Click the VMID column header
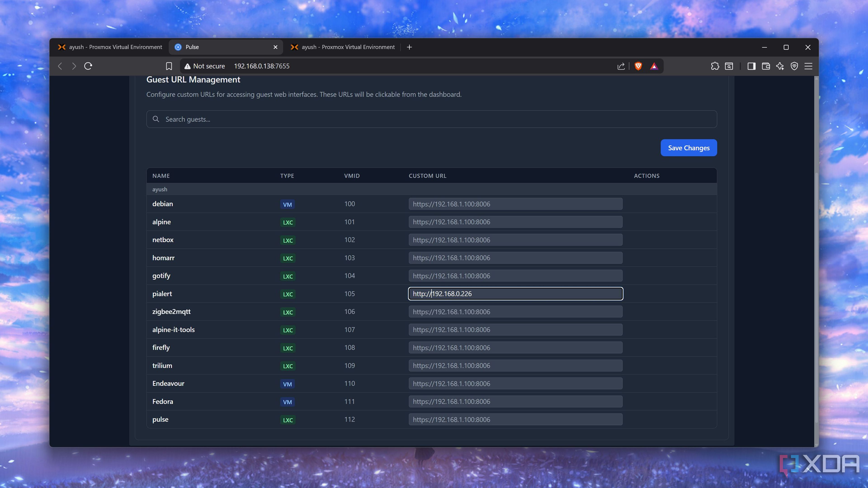868x488 pixels. (x=352, y=176)
